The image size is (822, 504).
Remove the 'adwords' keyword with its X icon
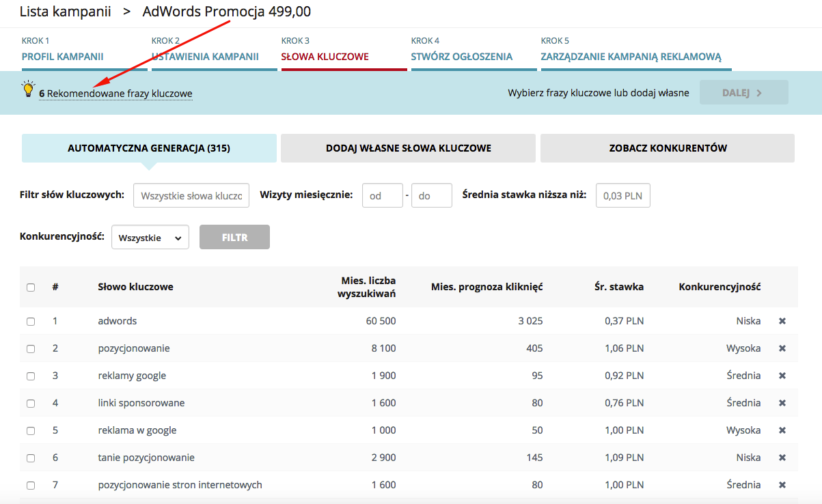tap(782, 321)
